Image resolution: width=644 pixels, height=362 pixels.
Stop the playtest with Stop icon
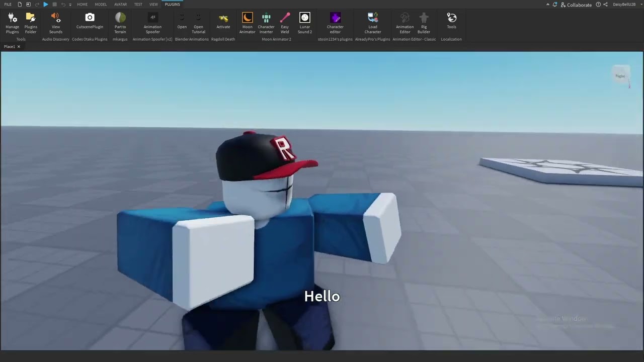click(54, 5)
